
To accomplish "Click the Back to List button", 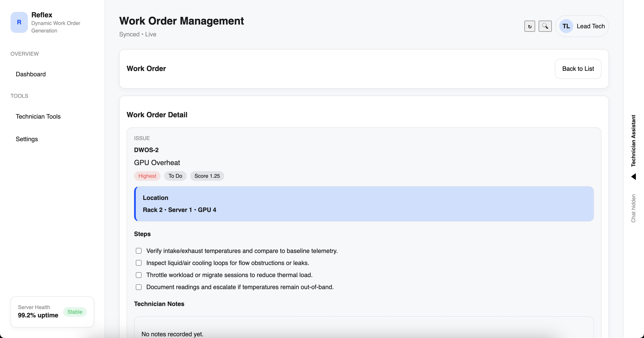I will coord(578,69).
